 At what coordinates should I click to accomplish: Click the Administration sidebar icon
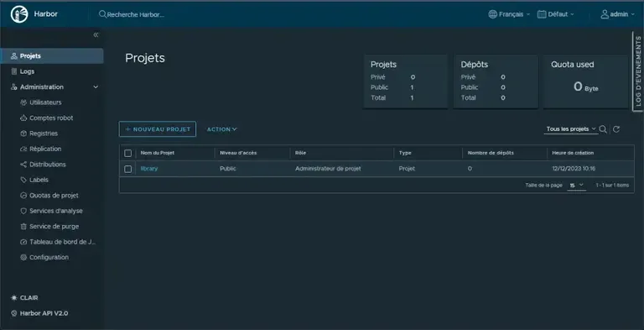[x=14, y=87]
